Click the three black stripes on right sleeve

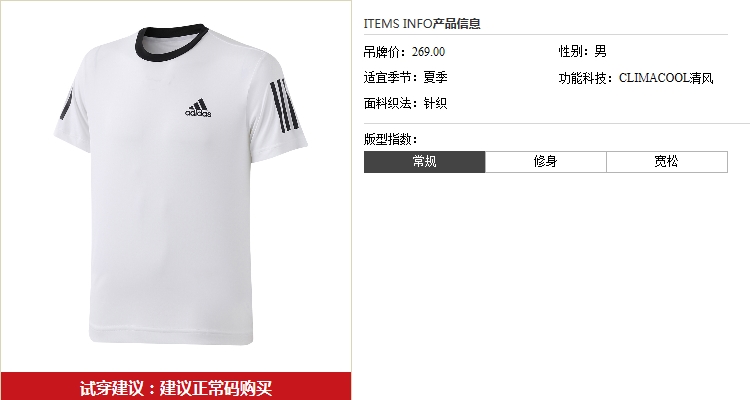click(285, 105)
